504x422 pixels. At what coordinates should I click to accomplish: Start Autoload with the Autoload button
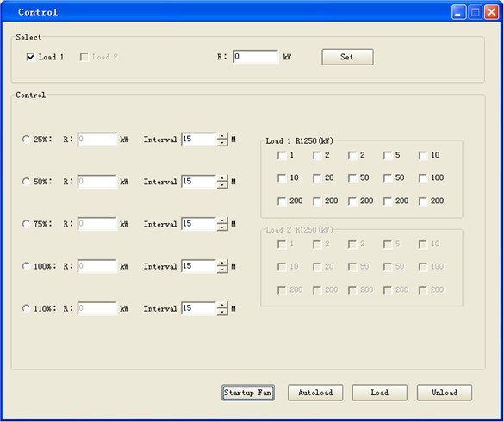point(315,393)
